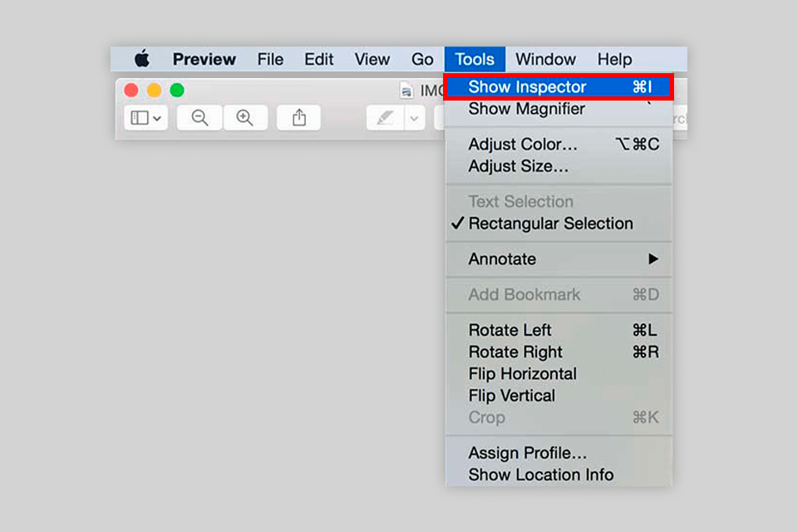
Task: Choose Flip Vertical
Action: point(511,396)
